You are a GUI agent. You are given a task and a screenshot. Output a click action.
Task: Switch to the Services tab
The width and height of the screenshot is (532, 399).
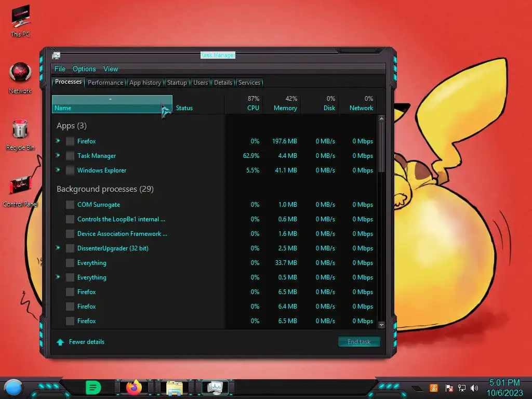[249, 83]
